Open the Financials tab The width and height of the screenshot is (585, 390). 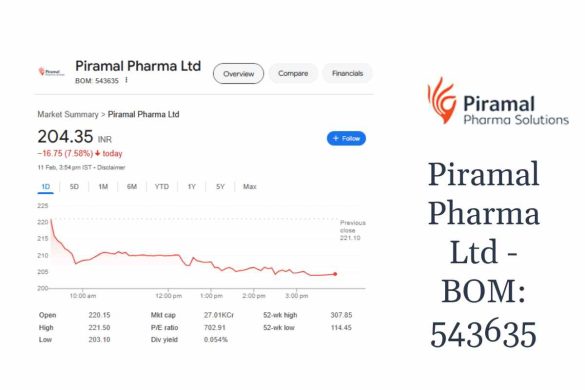click(x=347, y=74)
